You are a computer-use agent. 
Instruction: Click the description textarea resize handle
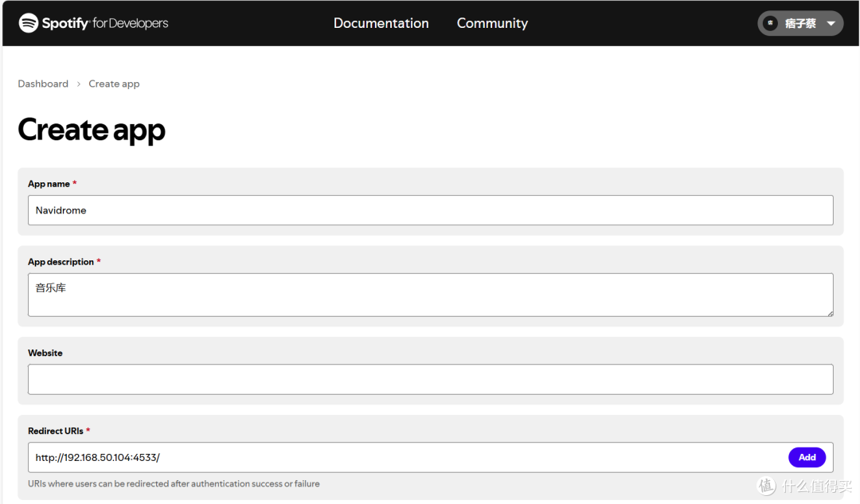click(x=830, y=313)
